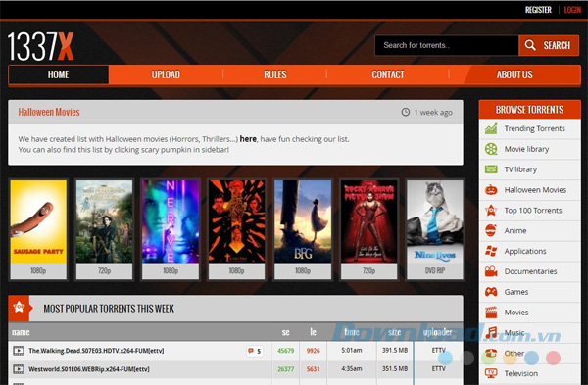Click the top star icon beside Most Popular
588x385 pixels.
(x=19, y=309)
